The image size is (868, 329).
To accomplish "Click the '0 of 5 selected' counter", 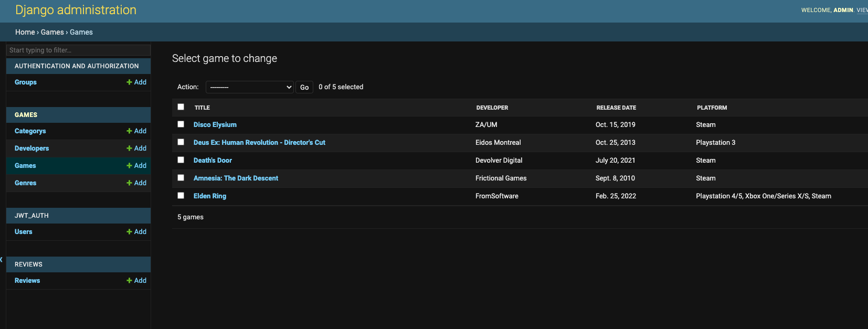I will pos(341,87).
